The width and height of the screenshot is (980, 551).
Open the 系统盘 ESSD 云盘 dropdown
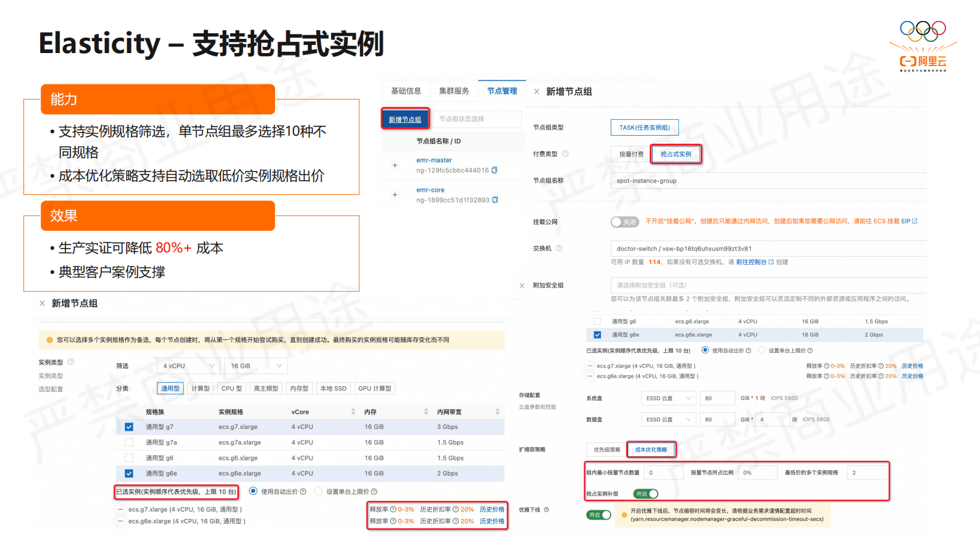(x=669, y=398)
